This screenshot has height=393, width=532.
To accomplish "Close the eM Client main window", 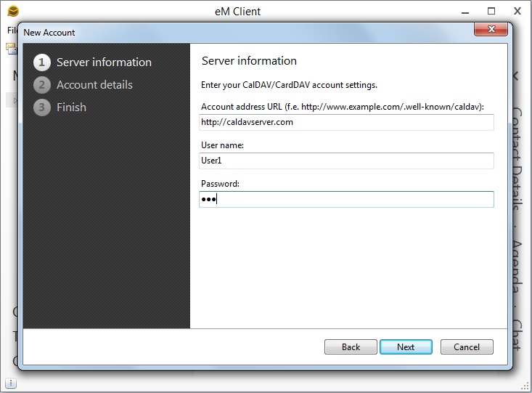I will click(x=517, y=11).
